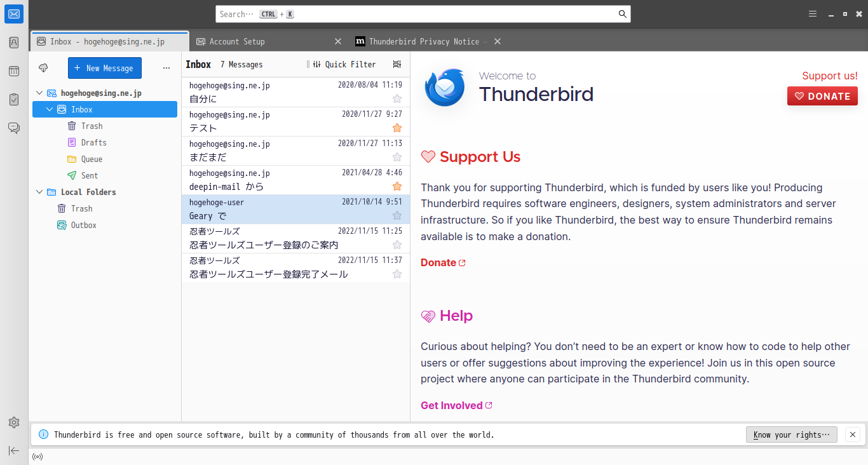This screenshot has height=465, width=868.
Task: Open 忍者ツールズユーザー登録完了メール message
Action: point(295,267)
